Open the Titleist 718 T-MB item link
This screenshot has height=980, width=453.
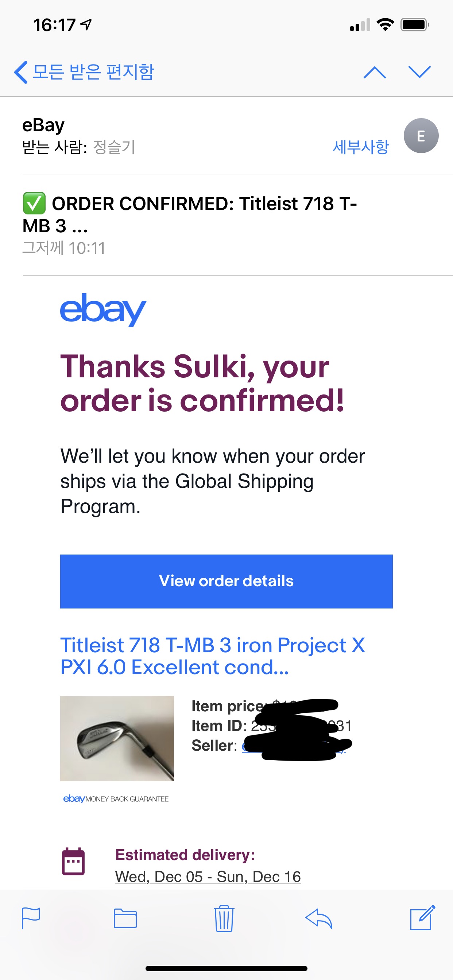point(212,656)
